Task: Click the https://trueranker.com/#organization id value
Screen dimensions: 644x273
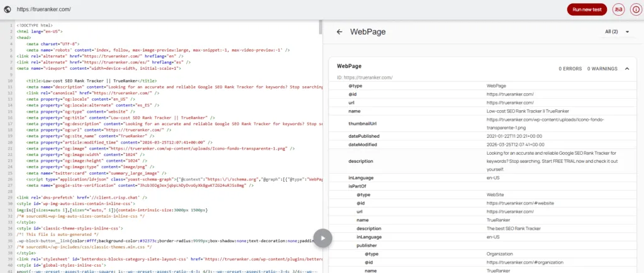Action: point(525,262)
